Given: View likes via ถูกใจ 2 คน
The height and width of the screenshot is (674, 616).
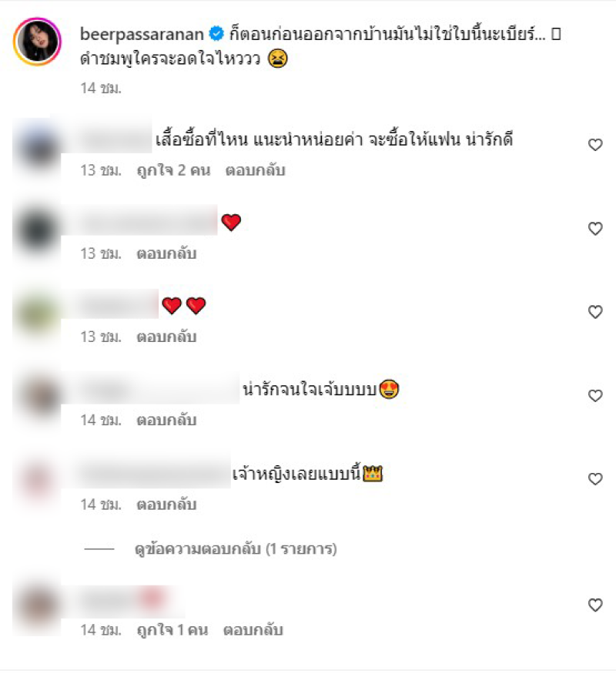Looking at the screenshot, I should (x=173, y=170).
